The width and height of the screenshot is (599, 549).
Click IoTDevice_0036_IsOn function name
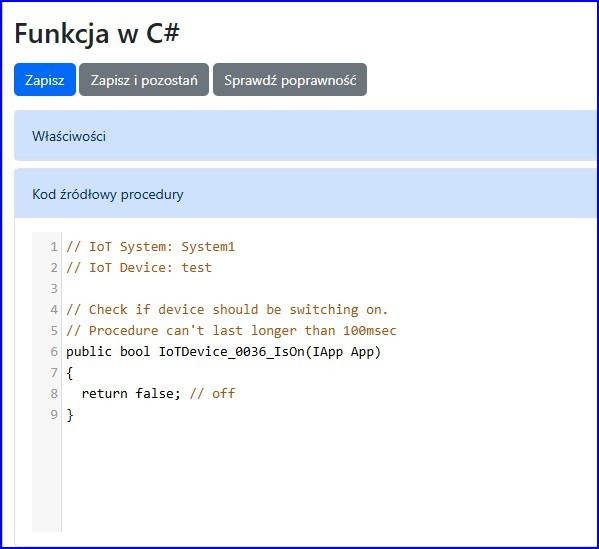tap(232, 351)
